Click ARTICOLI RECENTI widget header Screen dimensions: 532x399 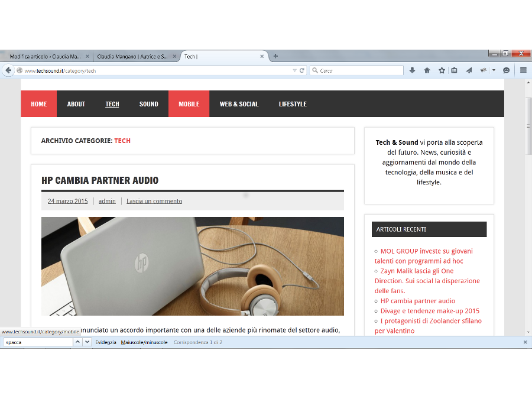point(429,229)
